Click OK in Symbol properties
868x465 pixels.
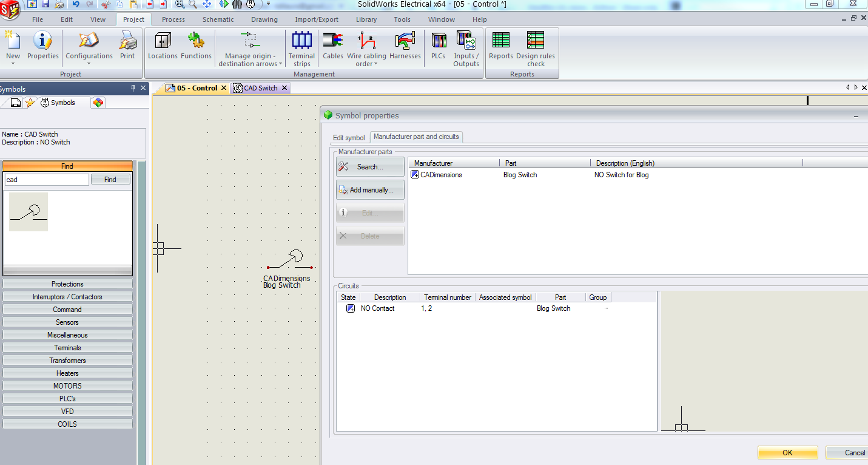pos(787,452)
